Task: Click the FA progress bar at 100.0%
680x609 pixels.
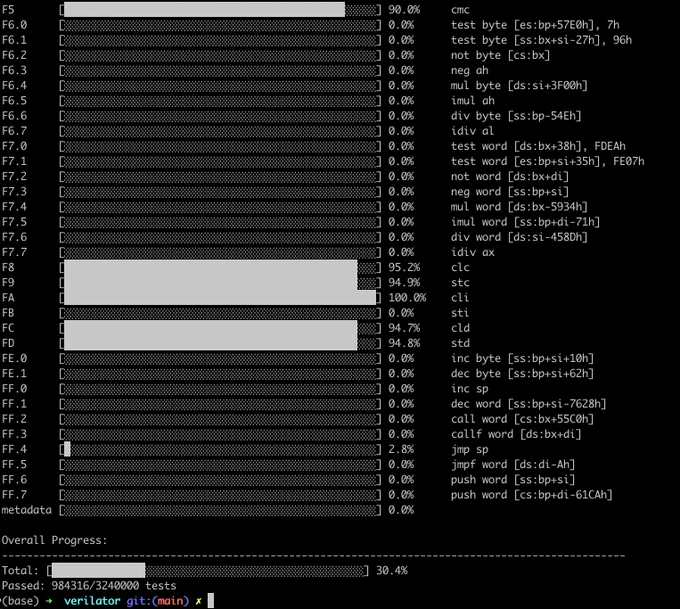Action: [220, 298]
